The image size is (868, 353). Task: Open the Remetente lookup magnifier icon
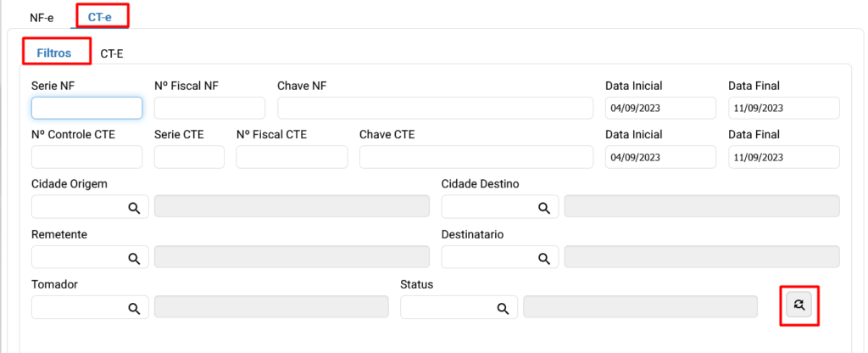(x=134, y=258)
